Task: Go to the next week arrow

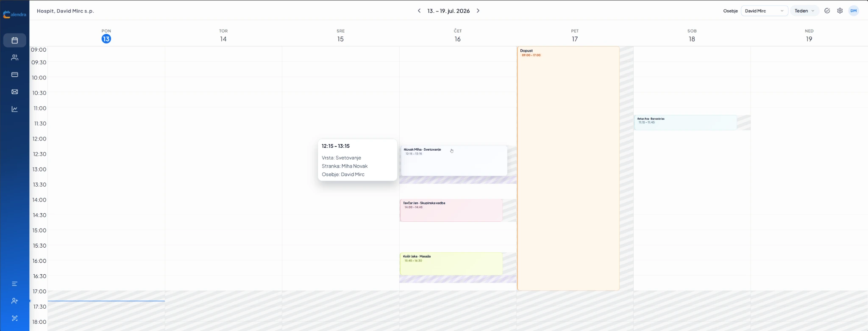Action: pyautogui.click(x=478, y=11)
